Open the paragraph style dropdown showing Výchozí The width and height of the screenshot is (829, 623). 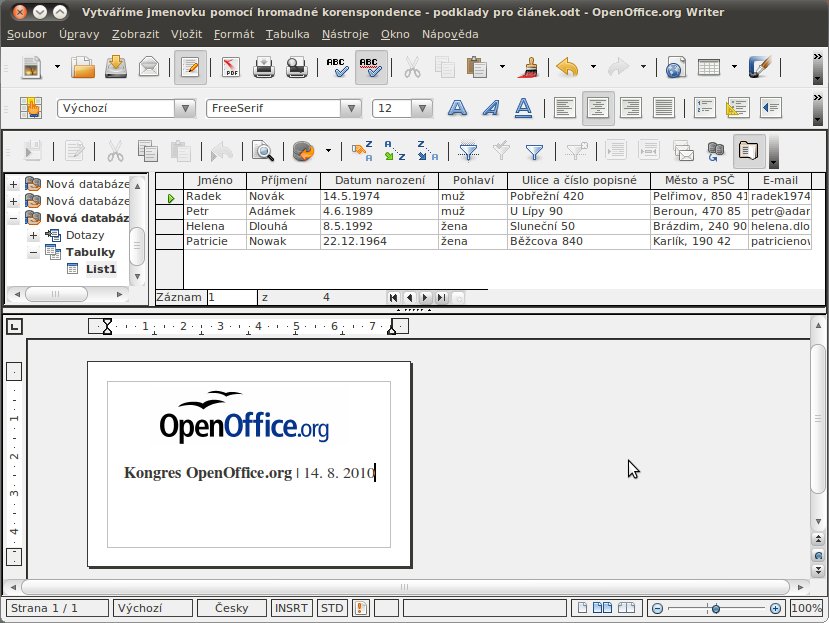[x=185, y=108]
